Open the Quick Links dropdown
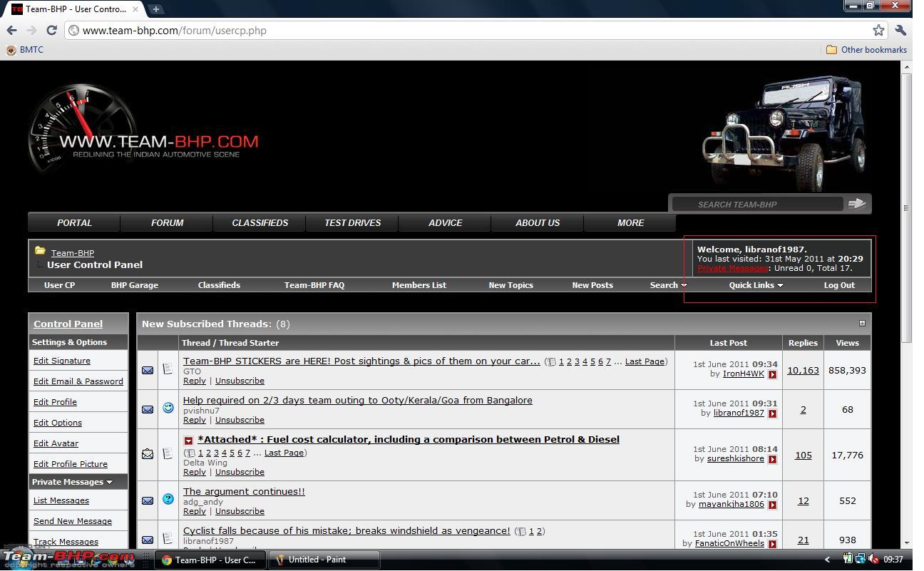The width and height of the screenshot is (924, 571). coord(756,285)
